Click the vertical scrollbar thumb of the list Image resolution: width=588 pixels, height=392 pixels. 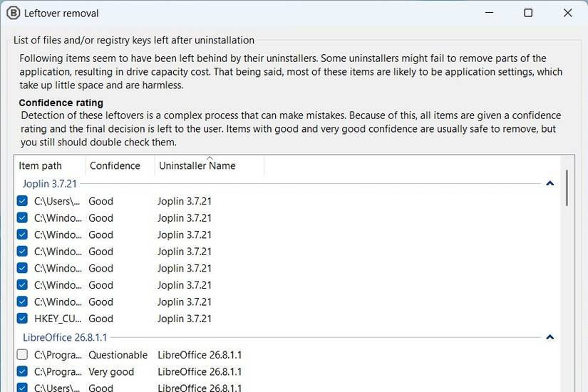pyautogui.click(x=567, y=187)
